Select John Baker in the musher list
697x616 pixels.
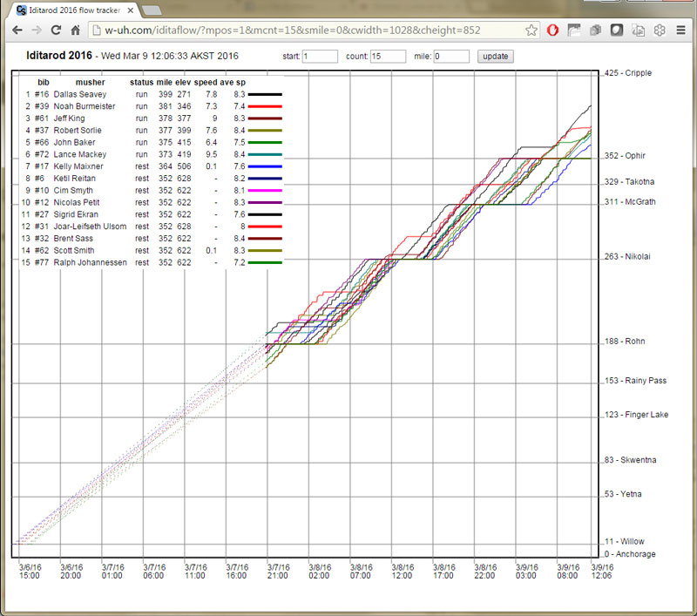(74, 142)
